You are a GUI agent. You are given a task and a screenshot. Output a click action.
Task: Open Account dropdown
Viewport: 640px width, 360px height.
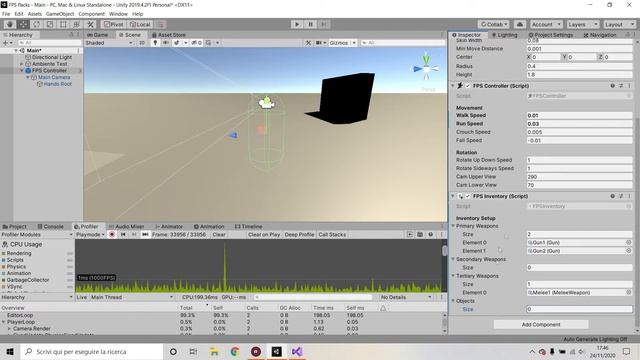point(546,24)
